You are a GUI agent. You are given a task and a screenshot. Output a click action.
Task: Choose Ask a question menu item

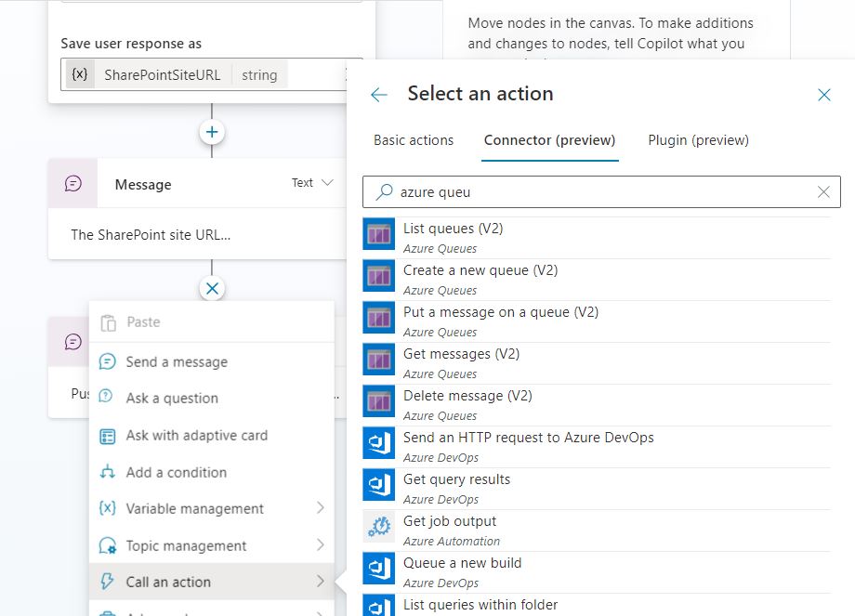coord(212,398)
